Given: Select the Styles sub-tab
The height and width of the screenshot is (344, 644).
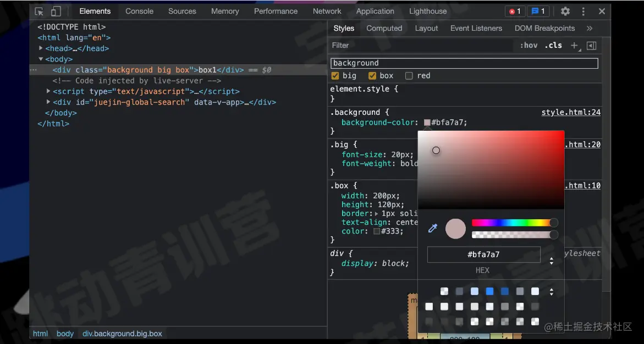Looking at the screenshot, I should pyautogui.click(x=344, y=29).
